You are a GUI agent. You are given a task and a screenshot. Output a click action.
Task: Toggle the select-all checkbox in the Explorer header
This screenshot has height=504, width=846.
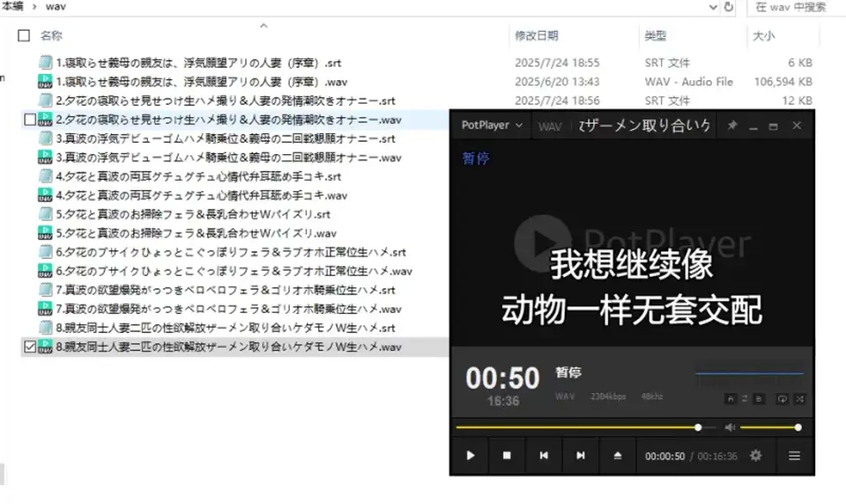point(24,35)
